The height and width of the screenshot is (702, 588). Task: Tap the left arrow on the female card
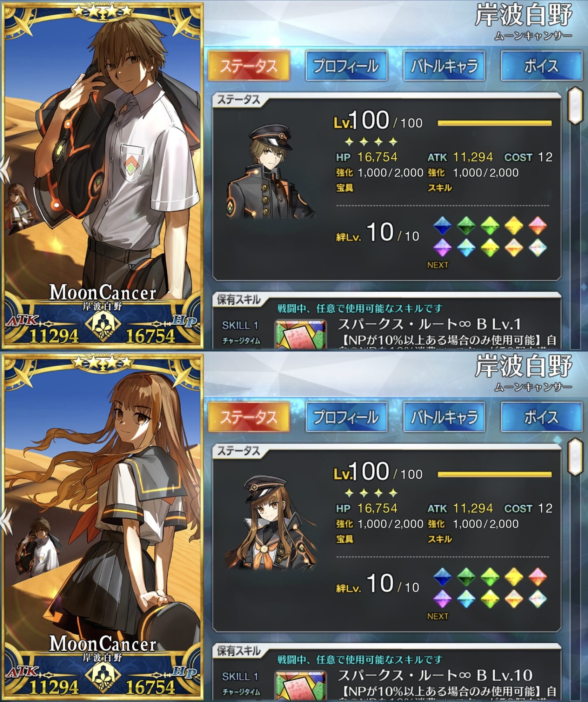coord(5,521)
